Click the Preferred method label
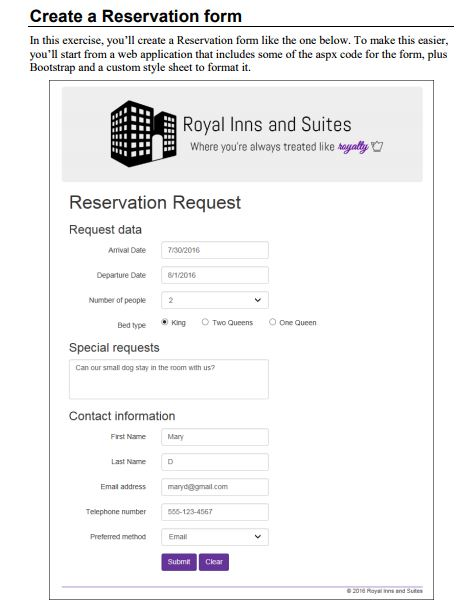The width and height of the screenshot is (471, 607). [118, 537]
